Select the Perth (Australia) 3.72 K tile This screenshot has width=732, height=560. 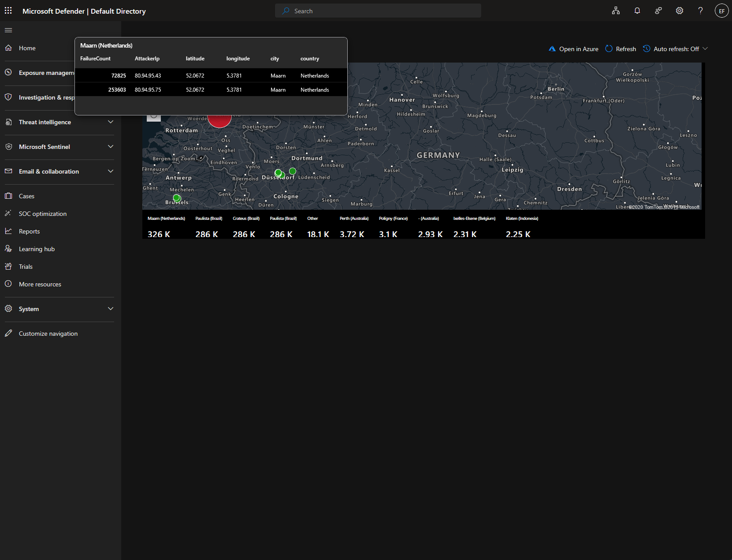(x=354, y=227)
